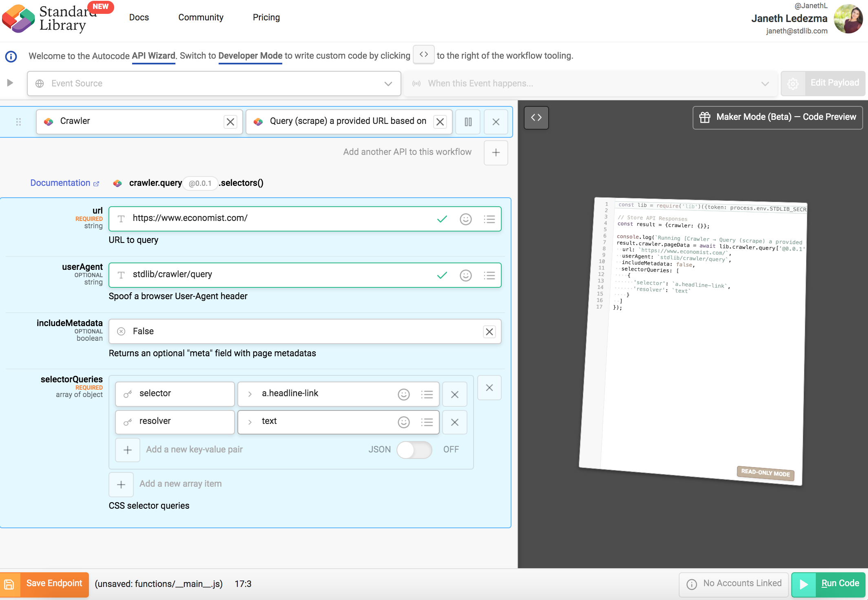Image resolution: width=868 pixels, height=600 pixels.
Task: Click the read-only code preview sheet
Action: [x=693, y=342]
